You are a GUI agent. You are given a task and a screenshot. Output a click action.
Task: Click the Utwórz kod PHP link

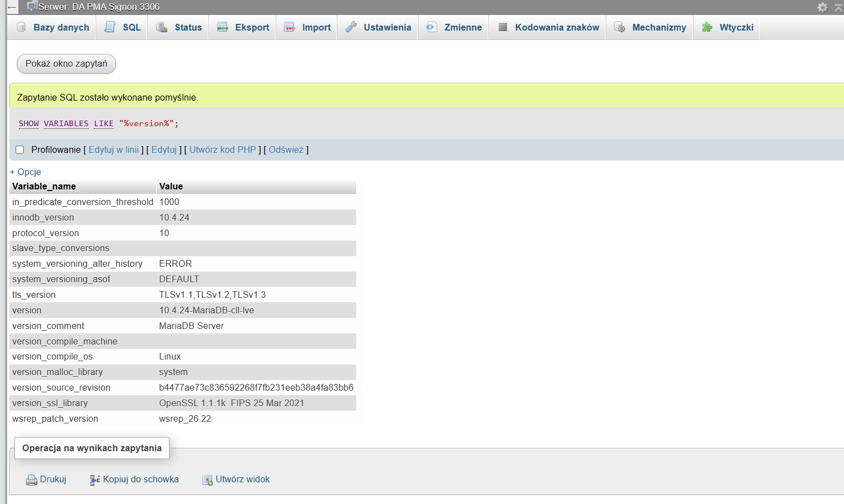[x=222, y=150]
